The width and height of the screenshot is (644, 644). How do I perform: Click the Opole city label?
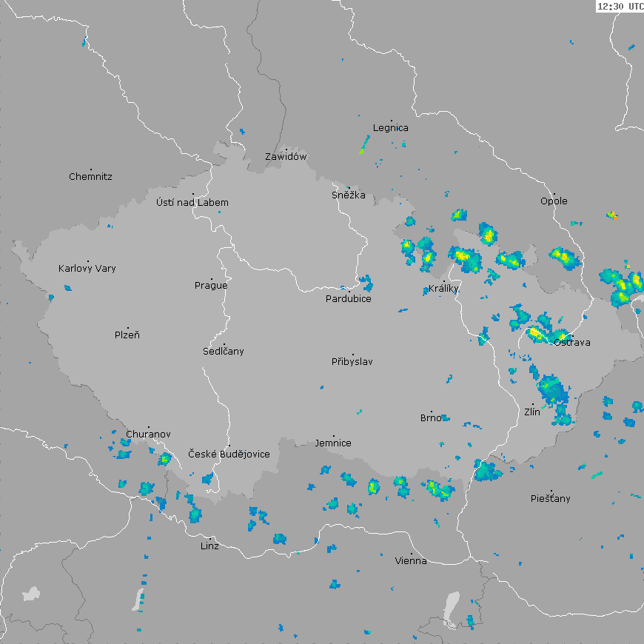(x=554, y=201)
